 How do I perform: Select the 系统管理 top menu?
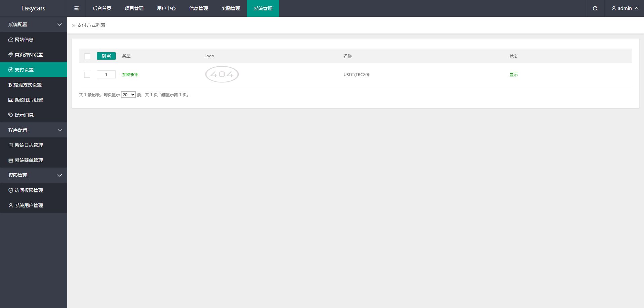263,8
